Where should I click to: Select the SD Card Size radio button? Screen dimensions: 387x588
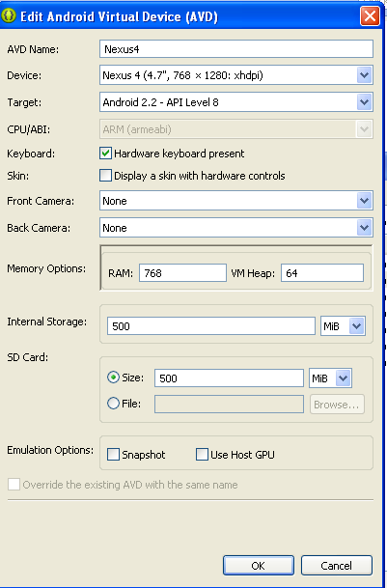click(113, 378)
